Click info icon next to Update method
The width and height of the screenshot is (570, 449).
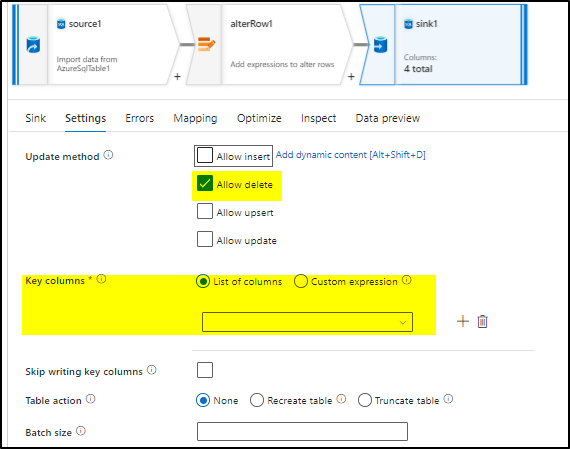(108, 155)
